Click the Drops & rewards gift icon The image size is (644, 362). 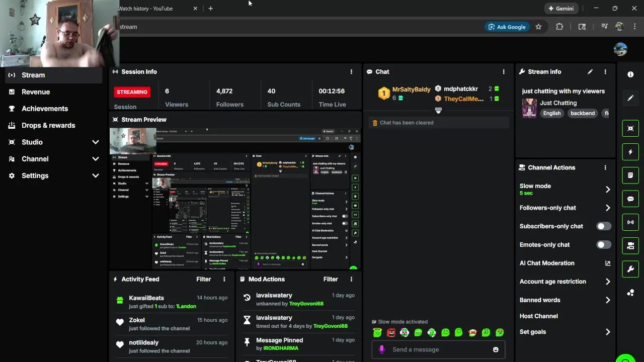tap(12, 125)
